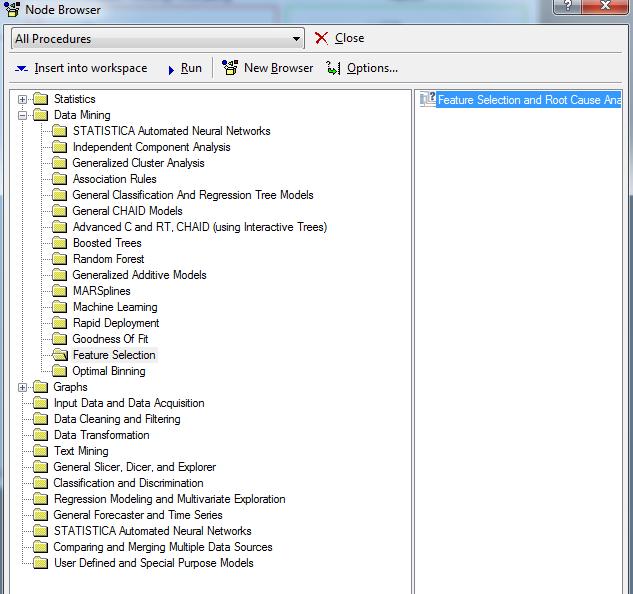
Task: Select Generalized Cluster Analysis folder
Action: coord(138,163)
